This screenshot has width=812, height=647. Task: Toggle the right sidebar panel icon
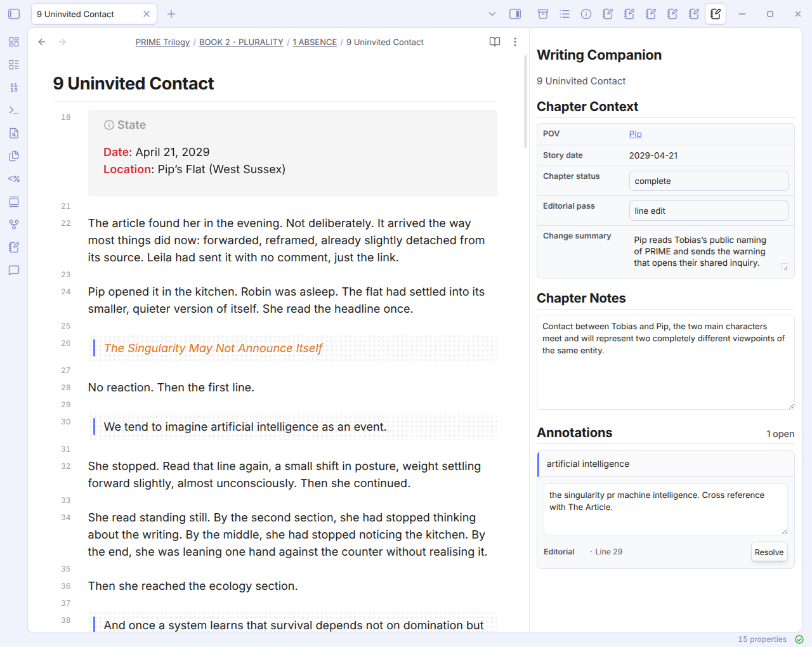tap(515, 14)
